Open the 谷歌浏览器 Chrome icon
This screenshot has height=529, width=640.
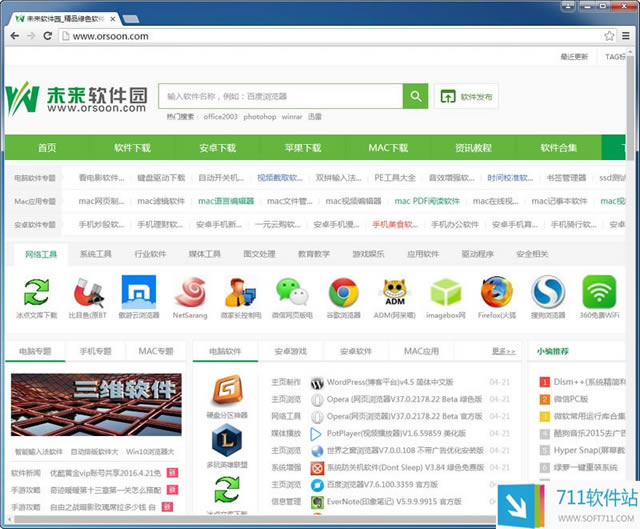click(343, 292)
